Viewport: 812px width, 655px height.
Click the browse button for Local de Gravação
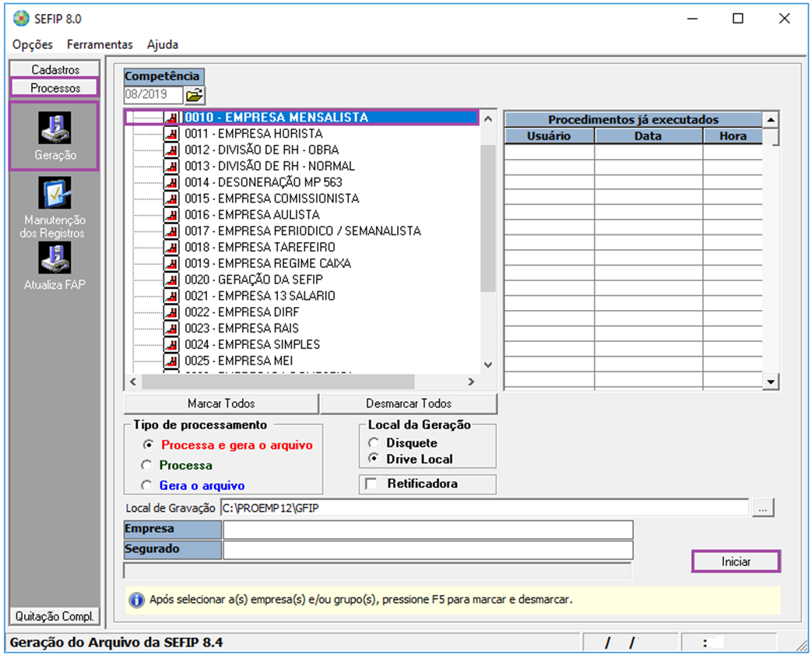click(x=763, y=508)
